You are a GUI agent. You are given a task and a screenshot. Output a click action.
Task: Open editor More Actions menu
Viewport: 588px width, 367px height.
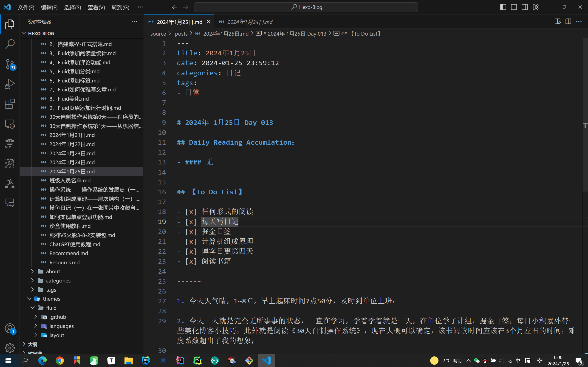(579, 22)
